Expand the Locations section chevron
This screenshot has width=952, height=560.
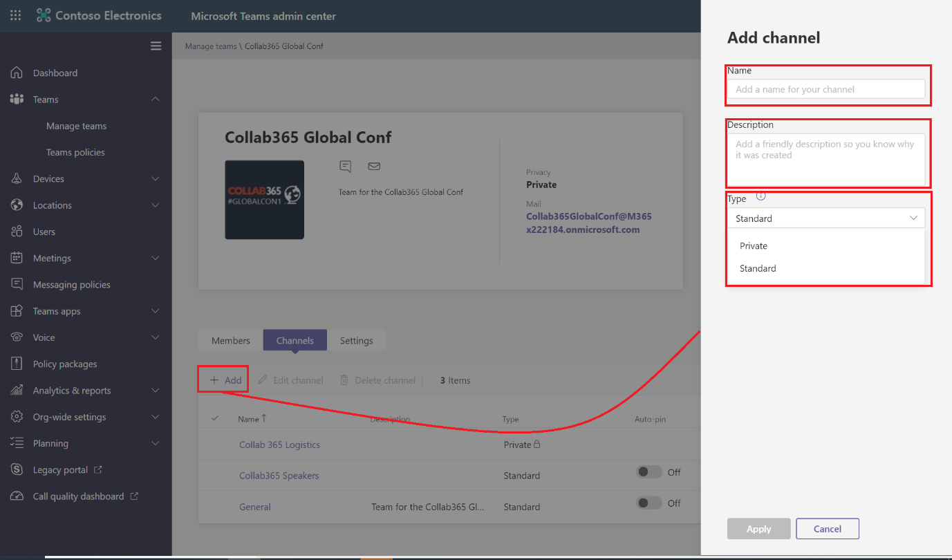pos(156,205)
